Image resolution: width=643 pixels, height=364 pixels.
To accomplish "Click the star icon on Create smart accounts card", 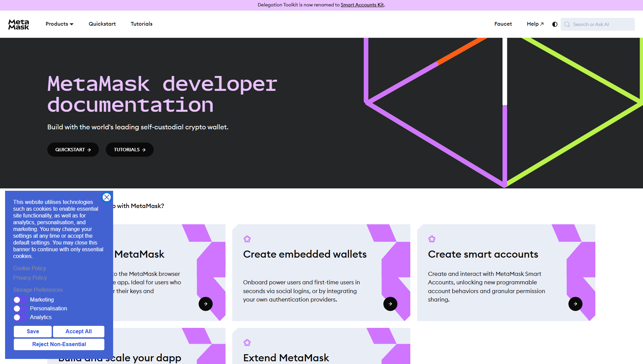I will coord(432,239).
